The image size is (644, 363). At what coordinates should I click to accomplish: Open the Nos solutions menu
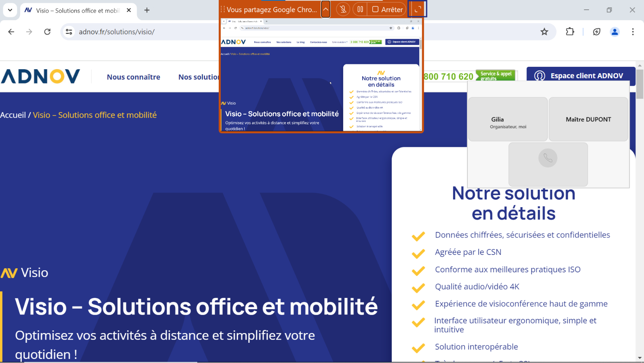[199, 77]
